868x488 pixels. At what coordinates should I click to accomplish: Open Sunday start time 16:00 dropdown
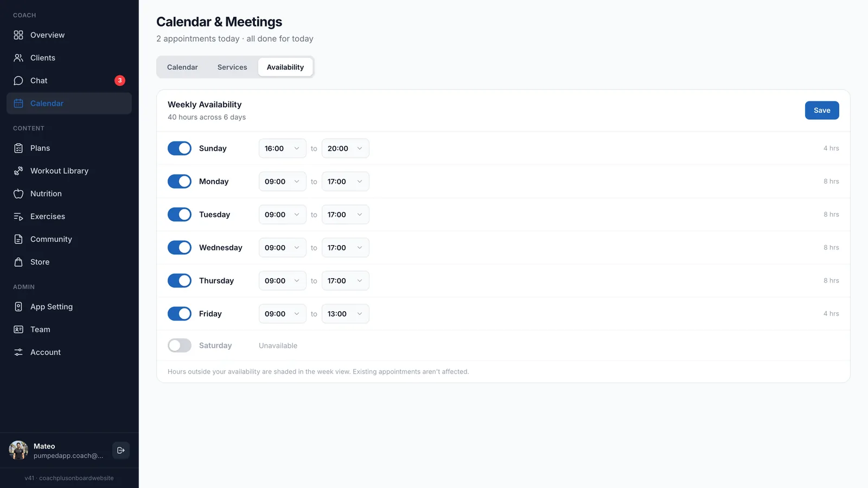pos(283,149)
